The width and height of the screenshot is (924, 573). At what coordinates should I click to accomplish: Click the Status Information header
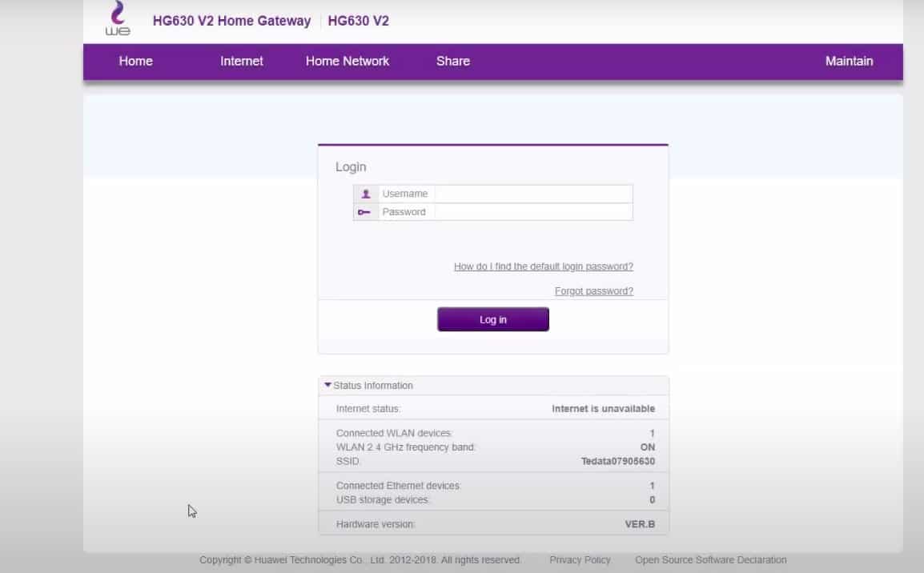pos(373,386)
